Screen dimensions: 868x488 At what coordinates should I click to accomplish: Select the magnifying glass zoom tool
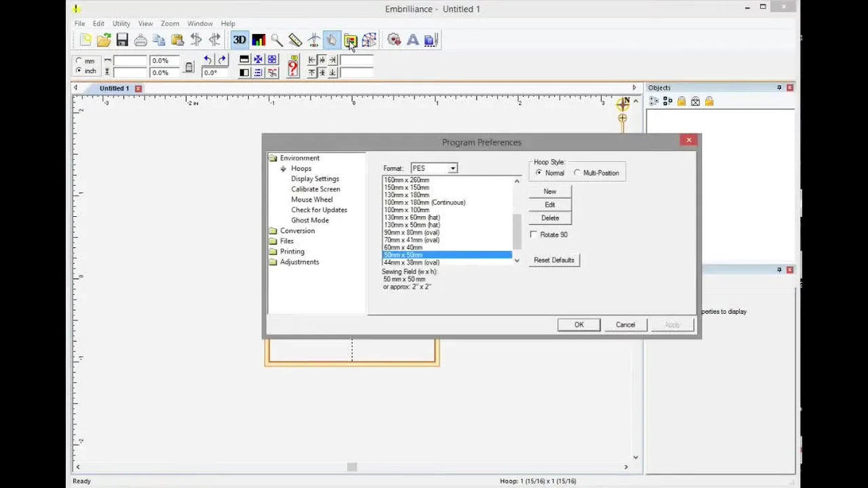coord(276,40)
